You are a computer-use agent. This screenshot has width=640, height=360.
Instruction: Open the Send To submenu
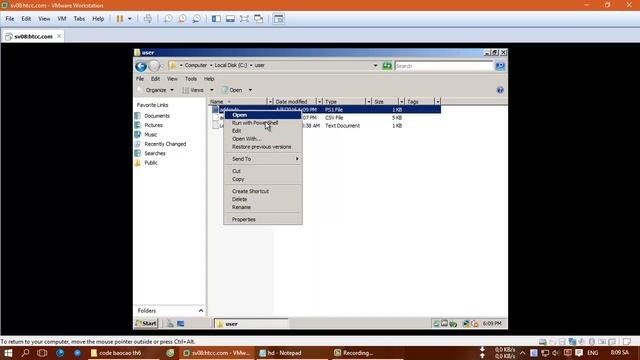(263, 159)
